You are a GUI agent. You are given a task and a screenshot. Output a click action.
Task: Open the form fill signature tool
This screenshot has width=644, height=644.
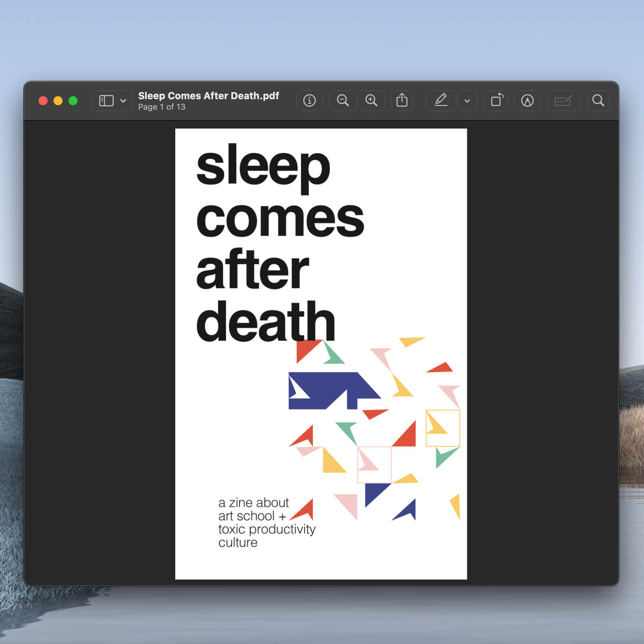pos(563,100)
